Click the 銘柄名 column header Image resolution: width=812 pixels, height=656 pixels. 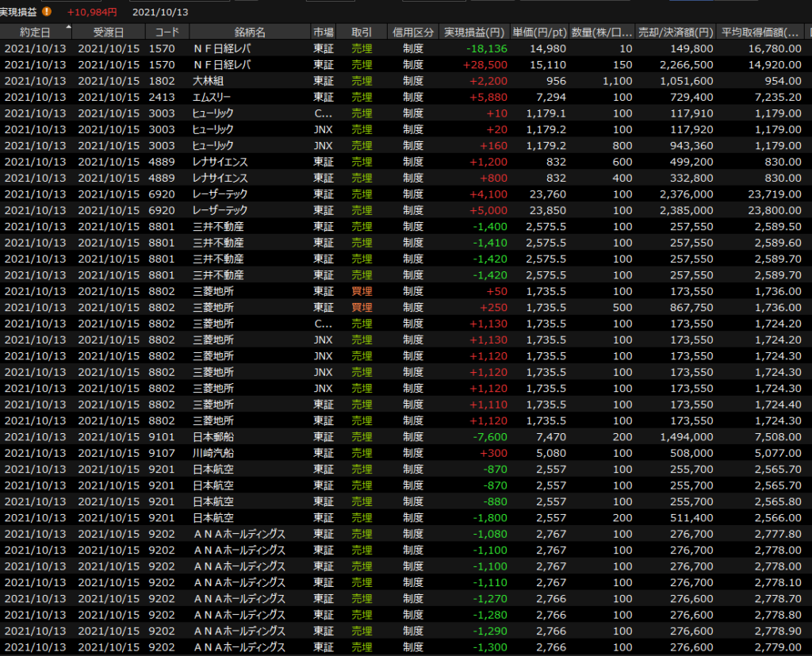[x=250, y=33]
